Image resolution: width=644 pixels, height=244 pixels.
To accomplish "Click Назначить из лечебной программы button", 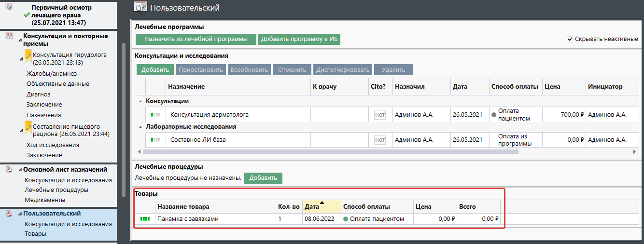I will point(196,39).
